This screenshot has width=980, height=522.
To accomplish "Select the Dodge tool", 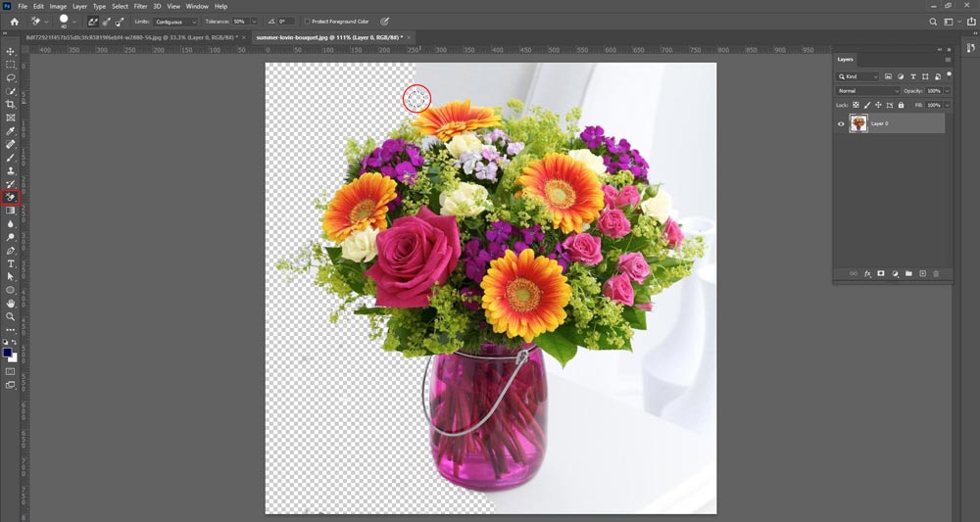I will [11, 237].
